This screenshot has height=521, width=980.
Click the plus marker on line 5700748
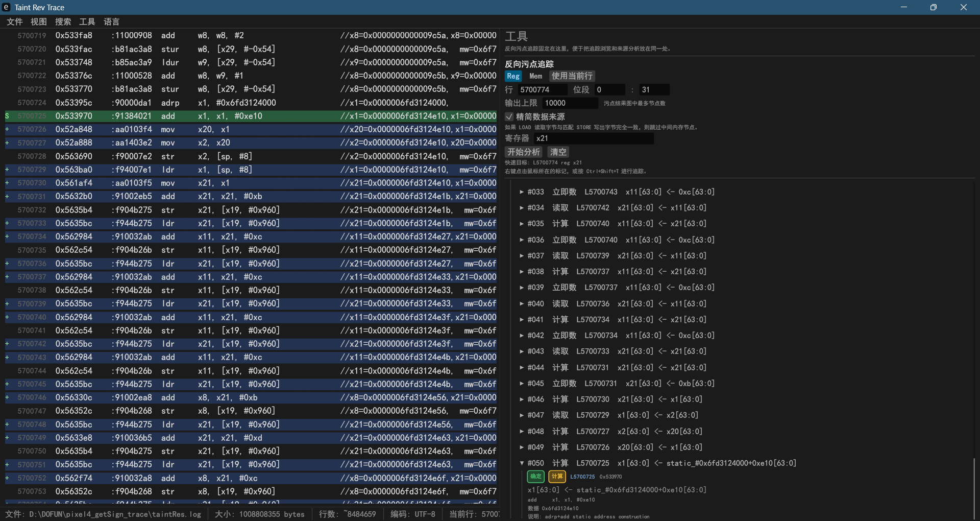[7, 424]
